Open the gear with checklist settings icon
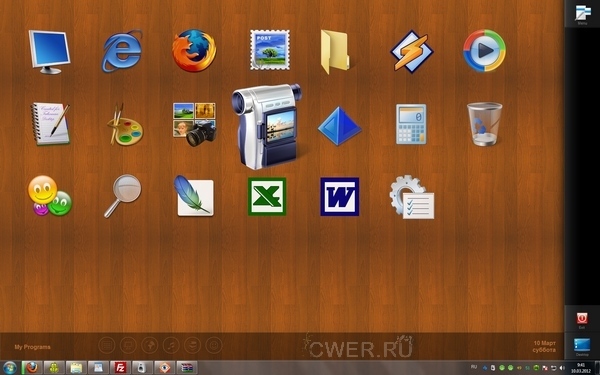Image resolution: width=600 pixels, height=375 pixels. click(412, 197)
